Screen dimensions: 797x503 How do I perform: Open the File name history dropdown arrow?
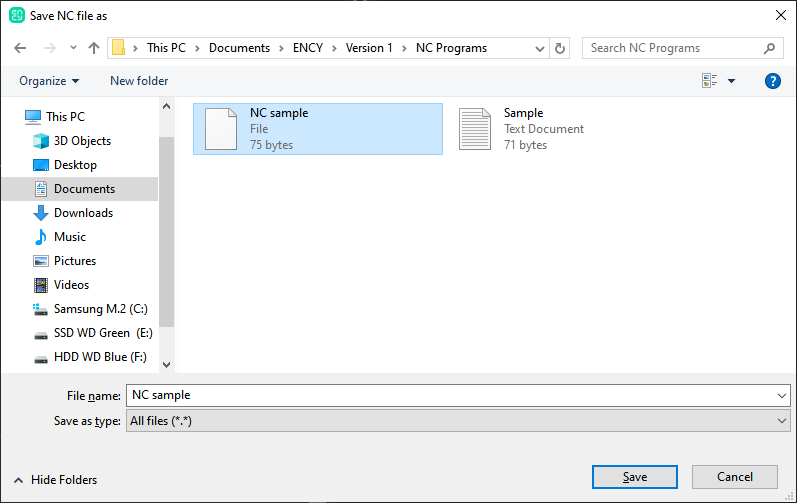click(781, 396)
